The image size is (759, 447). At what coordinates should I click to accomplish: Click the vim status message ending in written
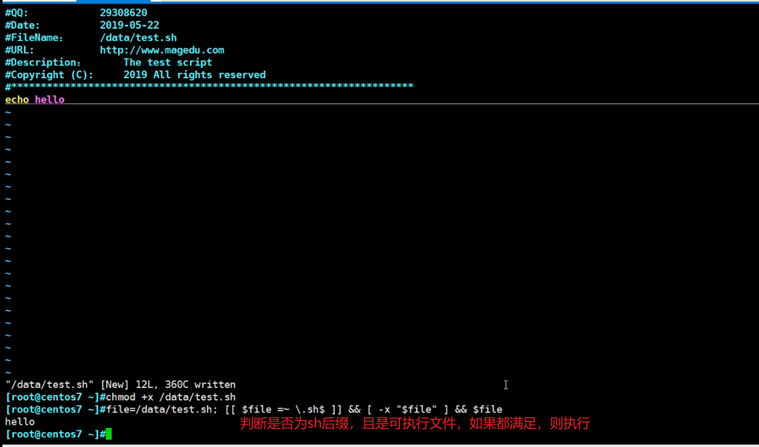click(x=120, y=384)
